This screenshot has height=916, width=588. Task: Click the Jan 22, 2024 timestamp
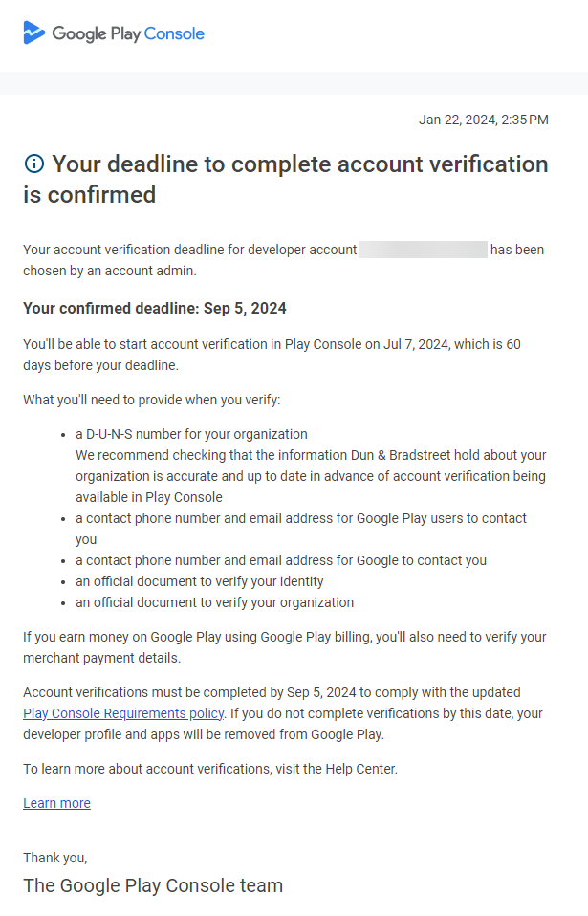tap(483, 120)
